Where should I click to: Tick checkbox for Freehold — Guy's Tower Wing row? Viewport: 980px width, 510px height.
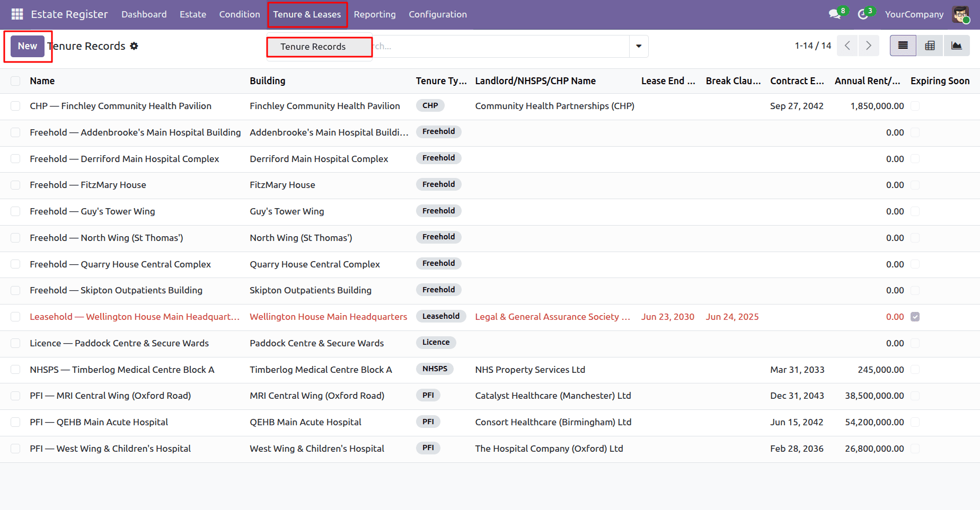(15, 211)
